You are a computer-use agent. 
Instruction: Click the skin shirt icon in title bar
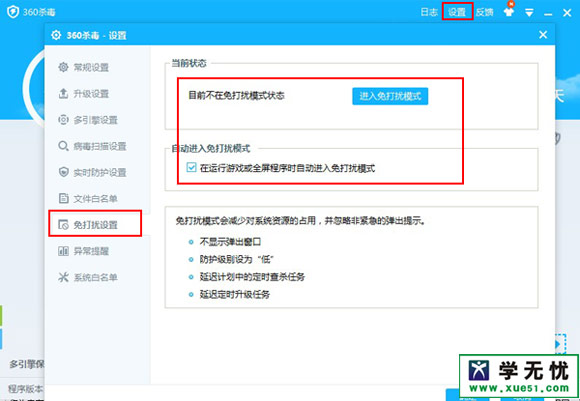509,12
